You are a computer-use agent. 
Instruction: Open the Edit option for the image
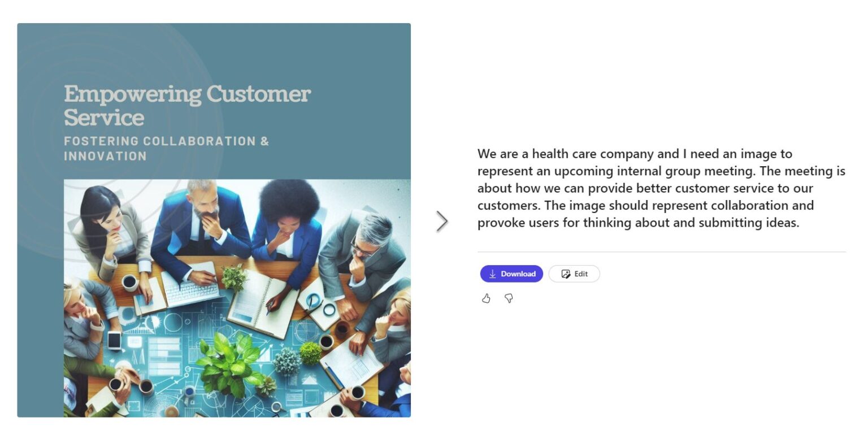(x=574, y=274)
